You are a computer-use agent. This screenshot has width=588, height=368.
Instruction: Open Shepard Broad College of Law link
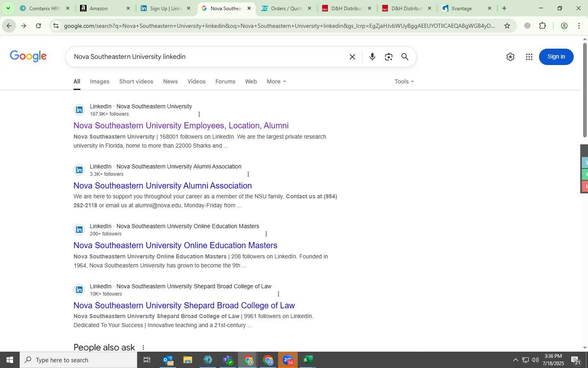click(x=184, y=305)
